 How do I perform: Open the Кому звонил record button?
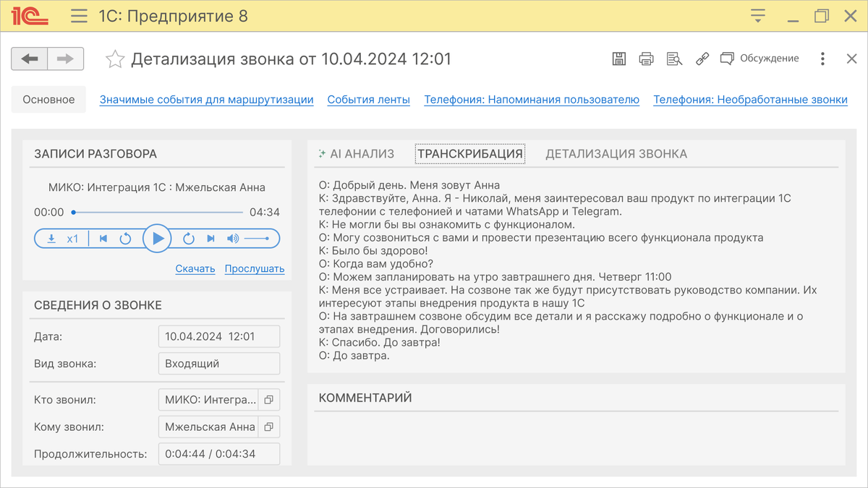click(x=268, y=427)
